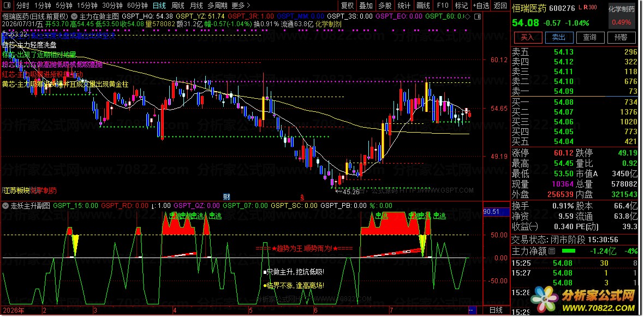Open the 统计 statistics tool

coord(404,6)
